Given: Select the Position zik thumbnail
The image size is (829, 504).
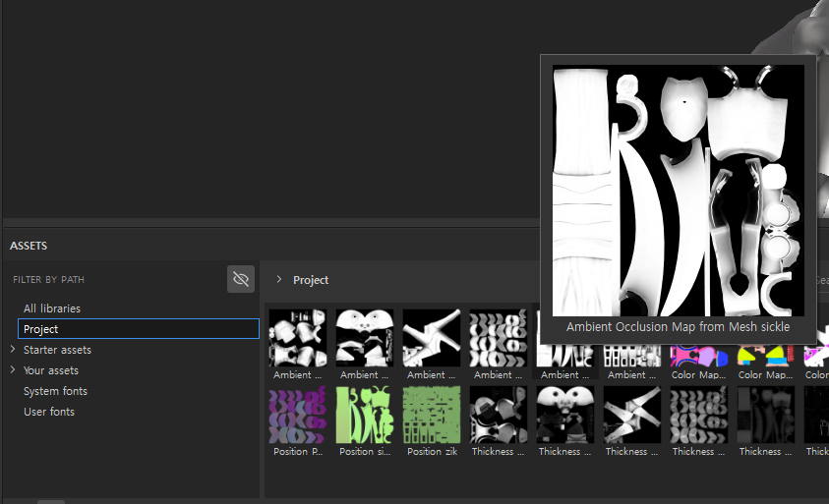Looking at the screenshot, I should tap(432, 415).
